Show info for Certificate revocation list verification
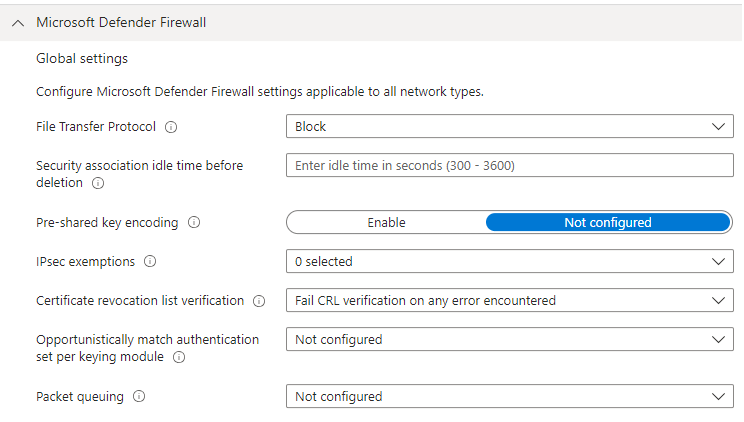744x422 pixels. point(259,300)
